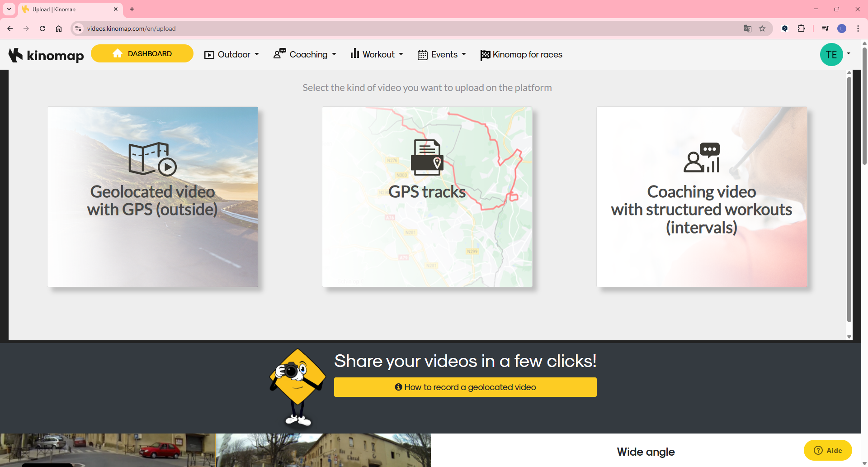Click the Workout bar-chart icon
This screenshot has width=868, height=467.
pyautogui.click(x=355, y=53)
